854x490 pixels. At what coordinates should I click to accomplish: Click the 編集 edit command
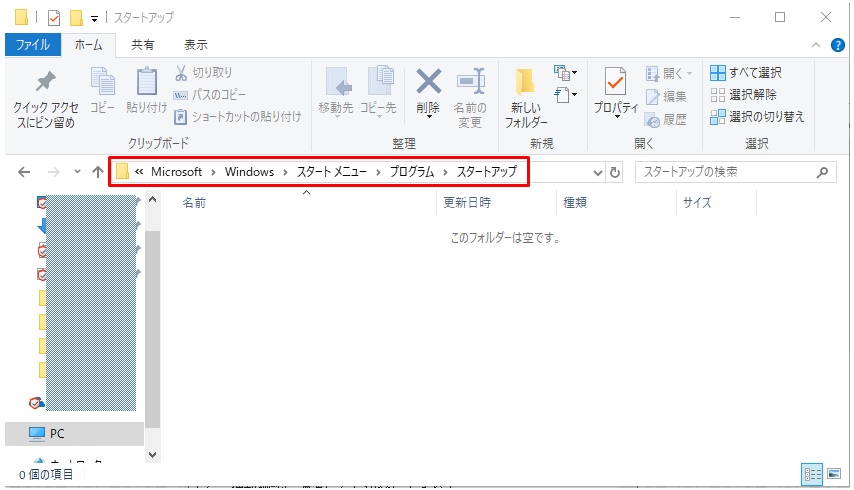pyautogui.click(x=666, y=96)
